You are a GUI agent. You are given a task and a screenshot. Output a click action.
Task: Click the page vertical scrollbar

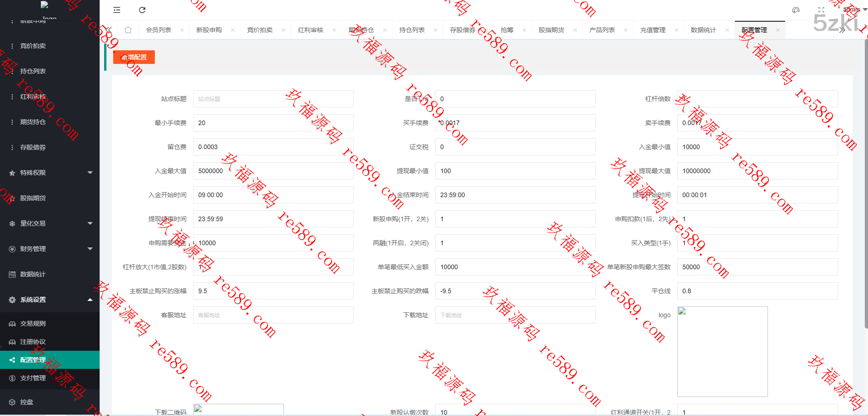[866, 184]
